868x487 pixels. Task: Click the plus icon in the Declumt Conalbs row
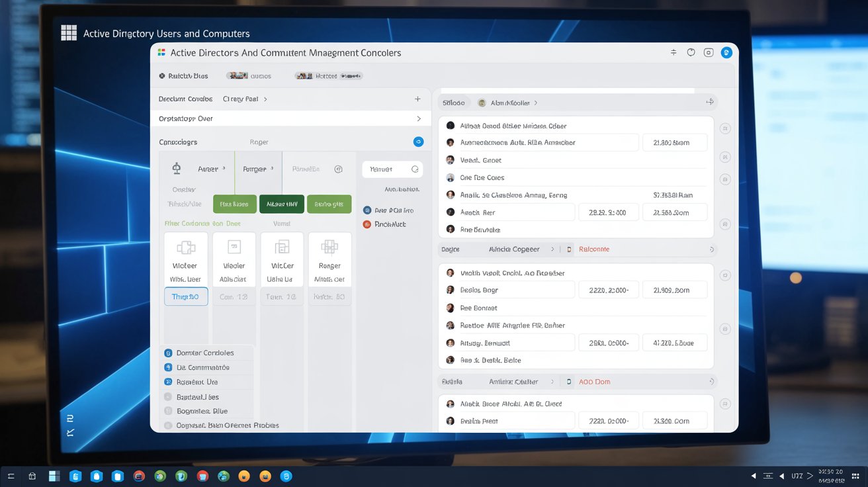pyautogui.click(x=417, y=99)
